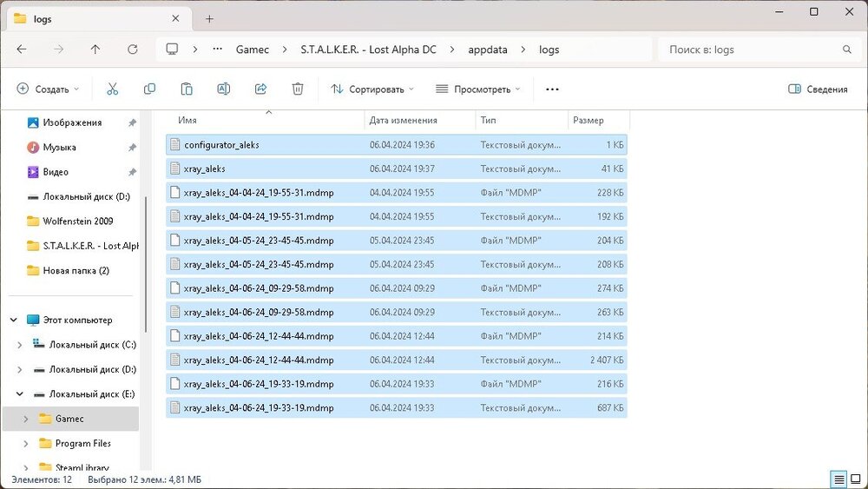Sort files by Дата изменения column
Screen dimensions: 868x489
point(403,120)
